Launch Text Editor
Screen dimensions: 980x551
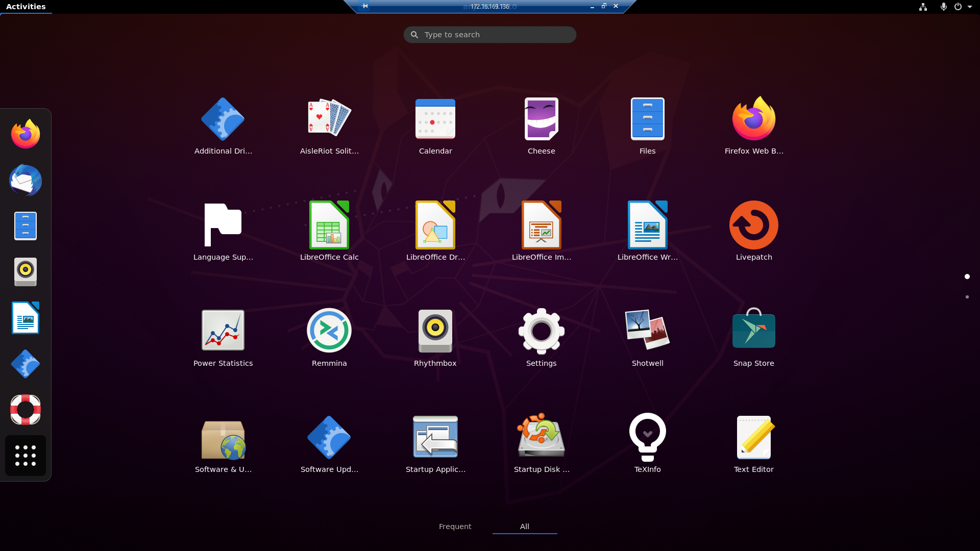click(x=754, y=444)
